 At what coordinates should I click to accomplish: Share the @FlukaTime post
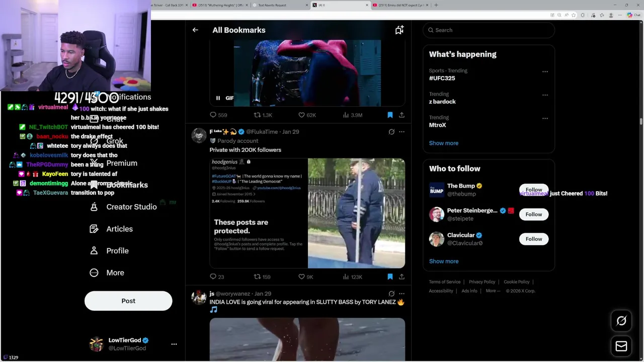[x=401, y=277]
